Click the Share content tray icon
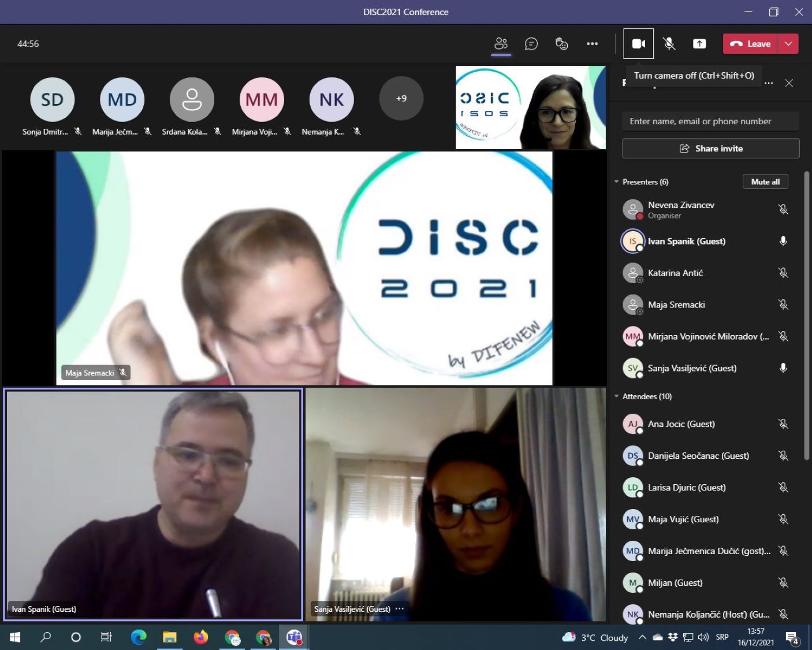Viewport: 812px width, 650px height. pos(699,44)
